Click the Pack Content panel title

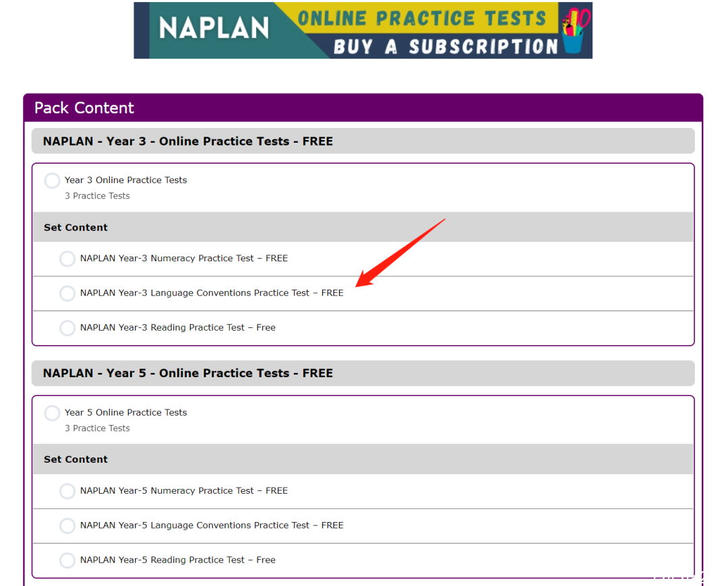[x=84, y=108]
